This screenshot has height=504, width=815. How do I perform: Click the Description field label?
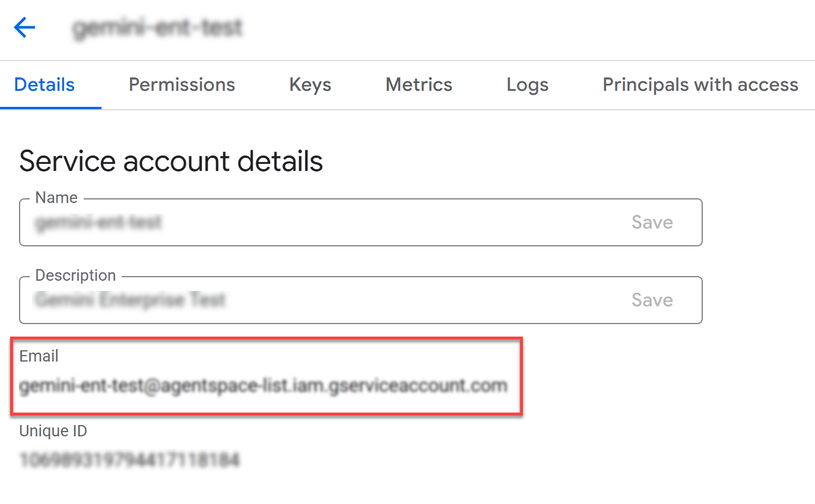(75, 275)
